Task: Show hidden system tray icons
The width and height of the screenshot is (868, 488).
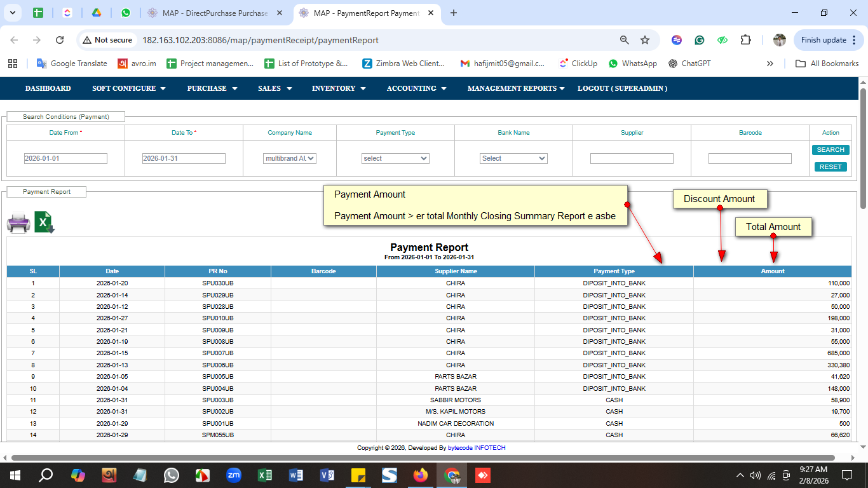Action: tap(740, 475)
